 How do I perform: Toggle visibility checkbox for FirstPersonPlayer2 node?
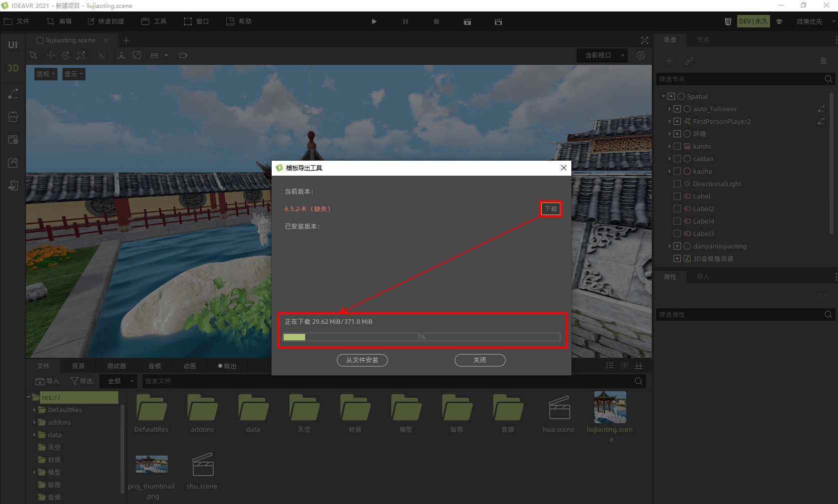[x=677, y=121]
